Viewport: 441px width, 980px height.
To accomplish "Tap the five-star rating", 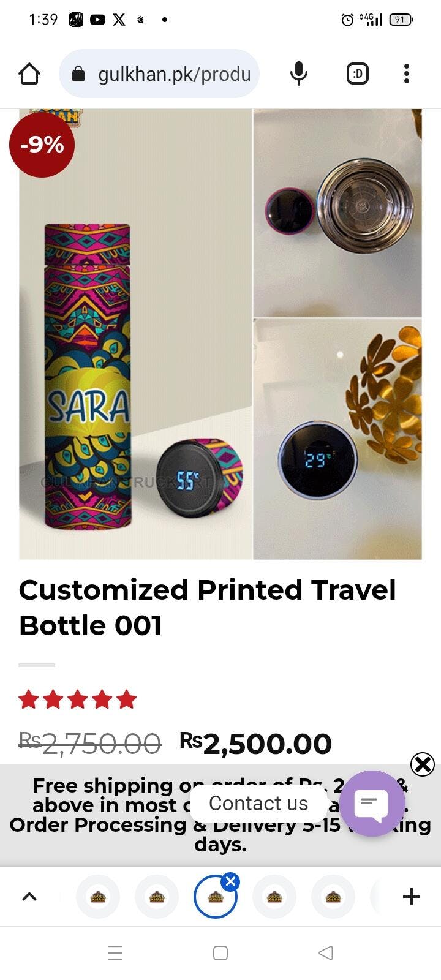I will (x=78, y=699).
